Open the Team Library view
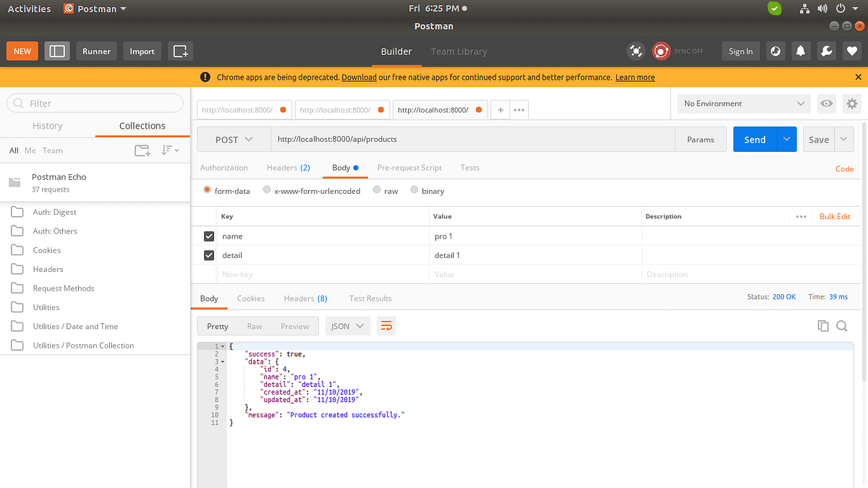The width and height of the screenshot is (868, 488). point(459,51)
